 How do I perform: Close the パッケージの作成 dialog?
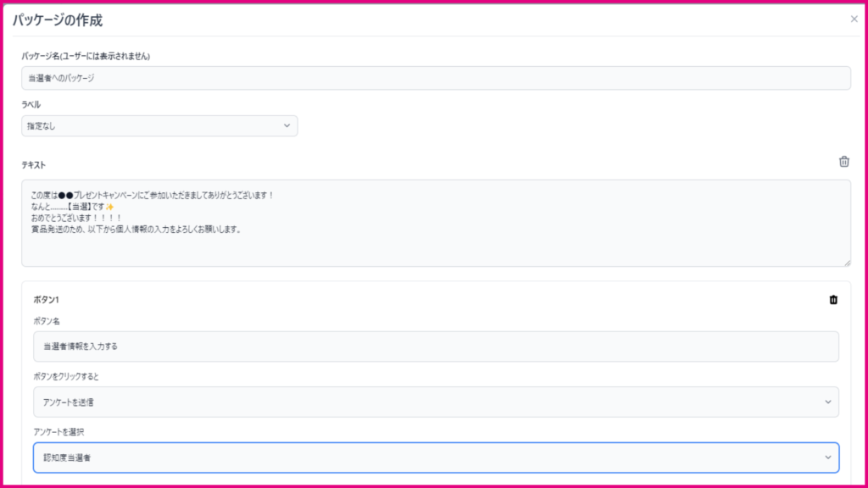(x=854, y=19)
